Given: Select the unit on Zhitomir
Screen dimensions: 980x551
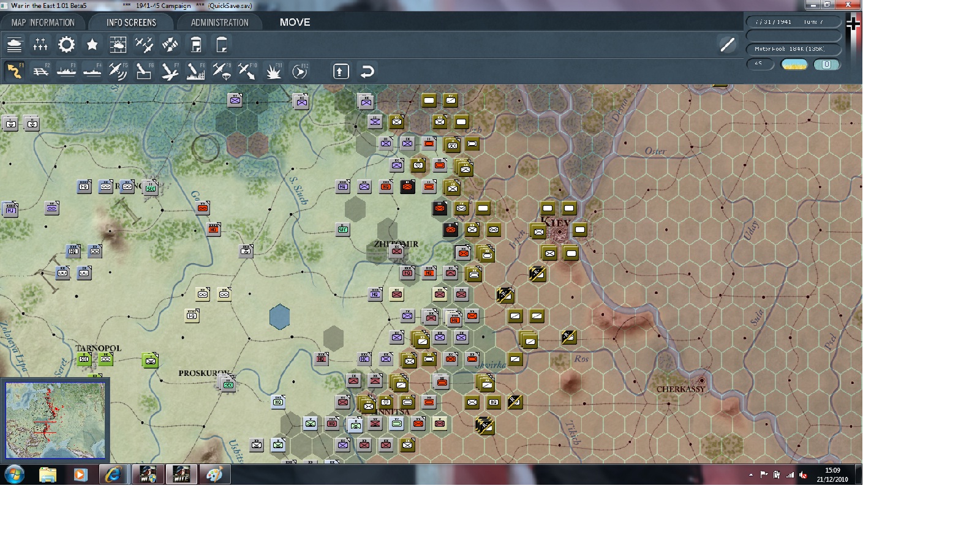Looking at the screenshot, I should pyautogui.click(x=397, y=251).
